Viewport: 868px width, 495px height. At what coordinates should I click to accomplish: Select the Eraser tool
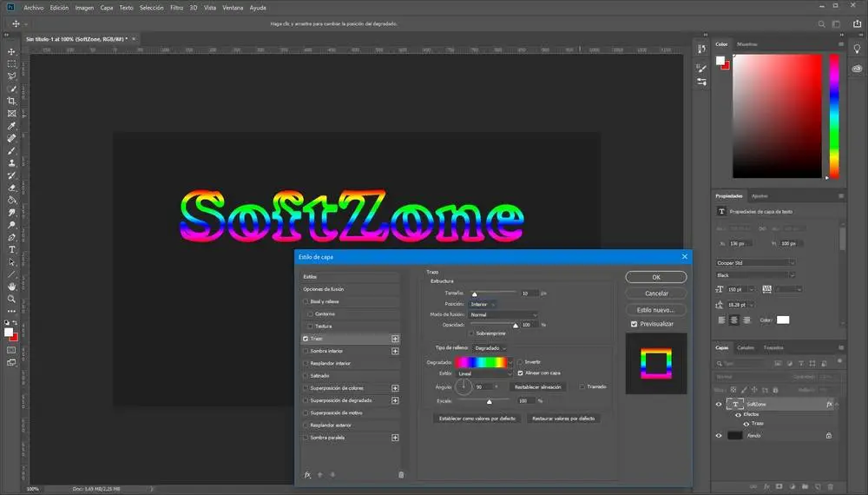11,188
